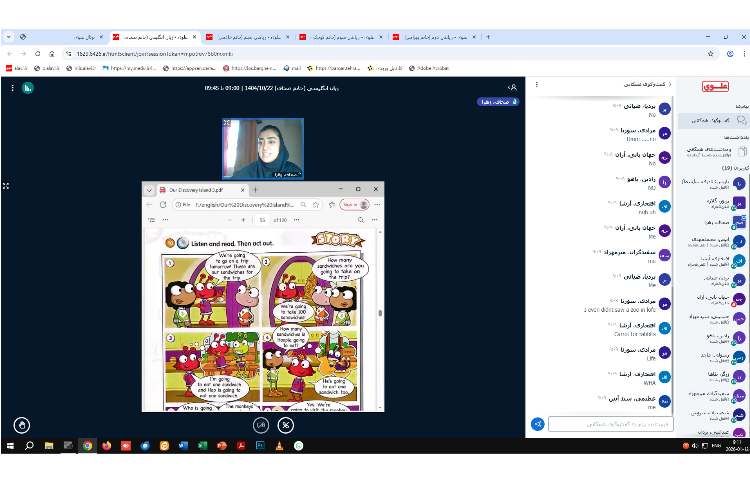Open the browser's three-dot menu
This screenshot has height=480, width=750.
pyautogui.click(x=739, y=53)
